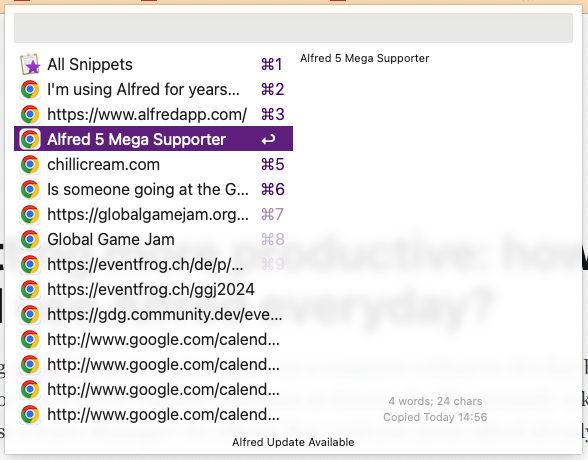Screen dimensions: 588x460
Task: Click Chrome icon beside gdg.community.dev entry
Action: (x=30, y=314)
